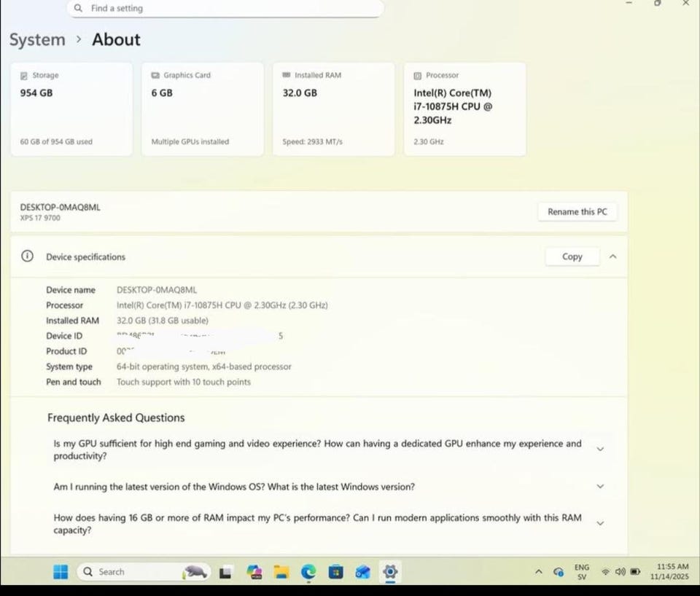The width and height of the screenshot is (700, 596).
Task: Select the Processor value in specifications
Action: [222, 305]
